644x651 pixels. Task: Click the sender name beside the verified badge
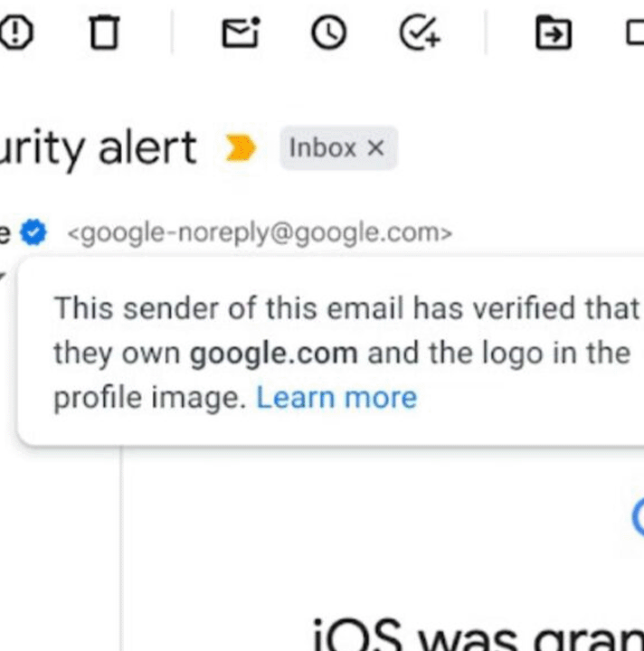(5, 233)
